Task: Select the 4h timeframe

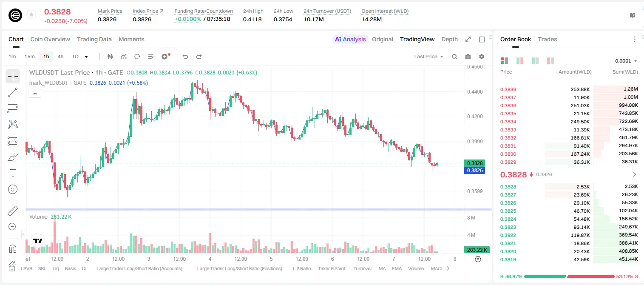Action: point(60,57)
